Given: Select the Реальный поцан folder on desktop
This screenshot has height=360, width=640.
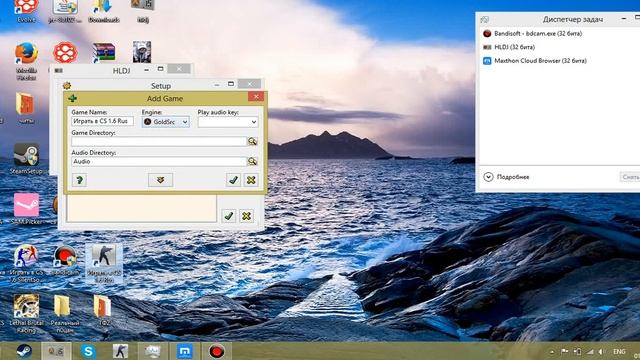Looking at the screenshot, I should point(64,313).
